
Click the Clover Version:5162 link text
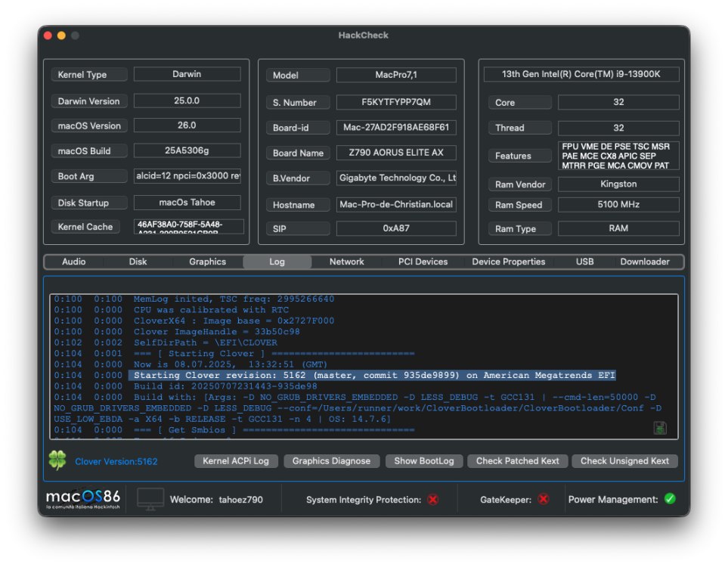pos(116,462)
